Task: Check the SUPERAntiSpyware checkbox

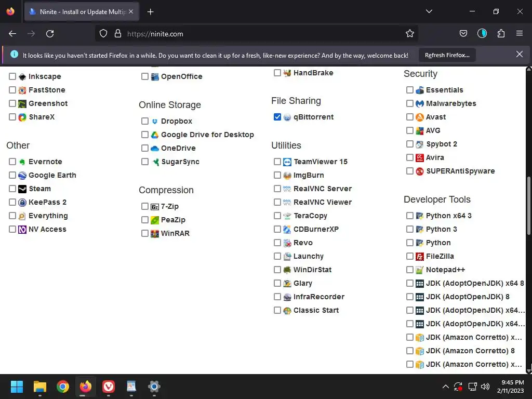Action: [410, 171]
